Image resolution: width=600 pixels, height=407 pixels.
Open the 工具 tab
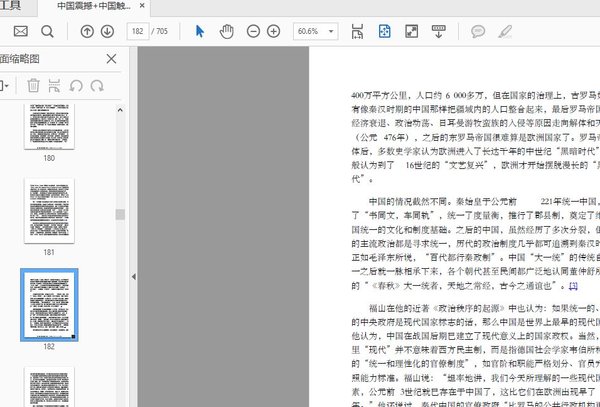10,6
